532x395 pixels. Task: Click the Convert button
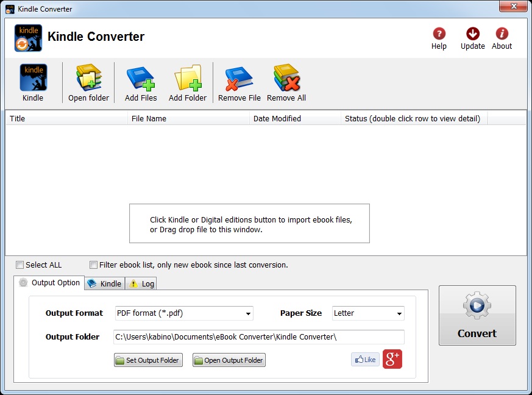click(477, 316)
